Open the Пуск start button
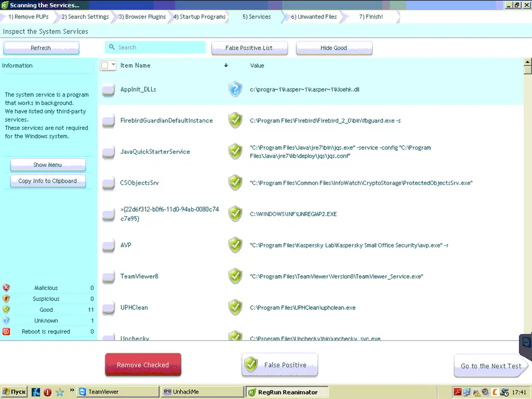The image size is (532, 399). [14, 392]
